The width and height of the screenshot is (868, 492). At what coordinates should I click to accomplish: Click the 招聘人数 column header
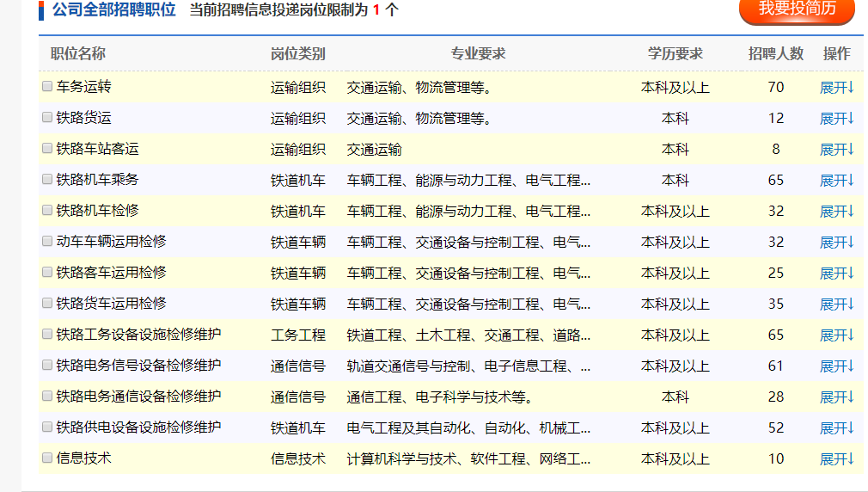[775, 53]
